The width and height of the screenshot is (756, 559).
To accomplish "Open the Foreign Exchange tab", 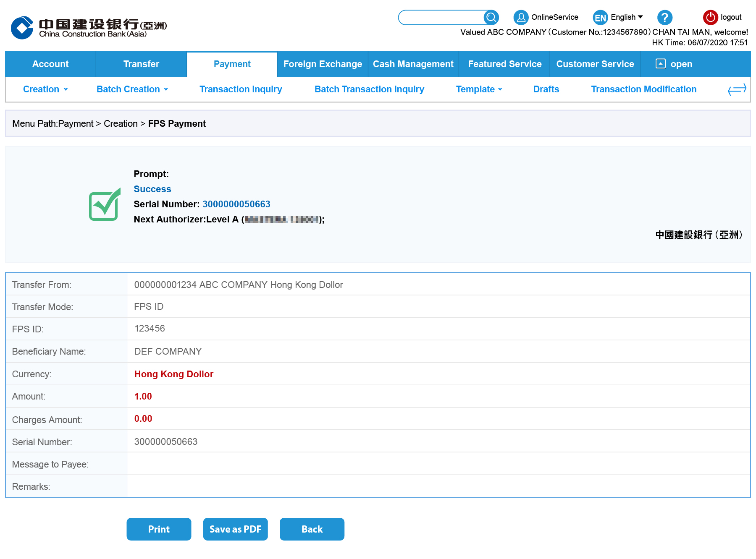I will [x=323, y=64].
